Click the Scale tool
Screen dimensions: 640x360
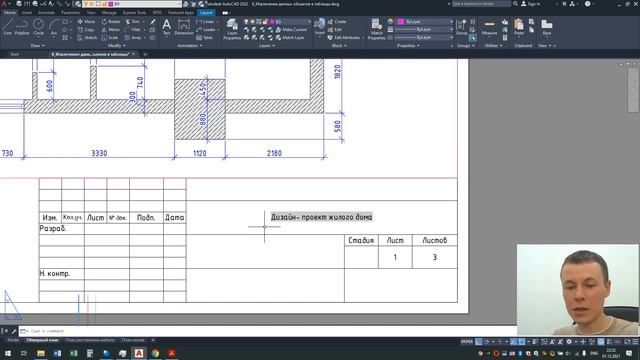[110, 38]
